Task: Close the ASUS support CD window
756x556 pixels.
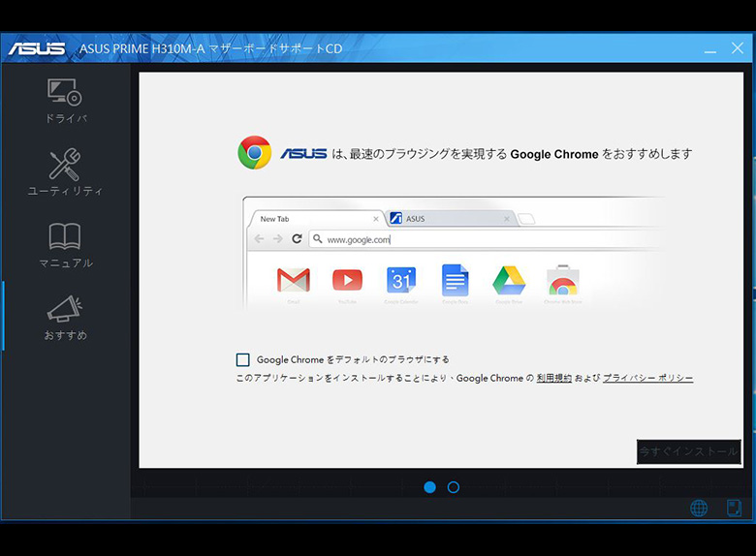Action: coord(738,48)
